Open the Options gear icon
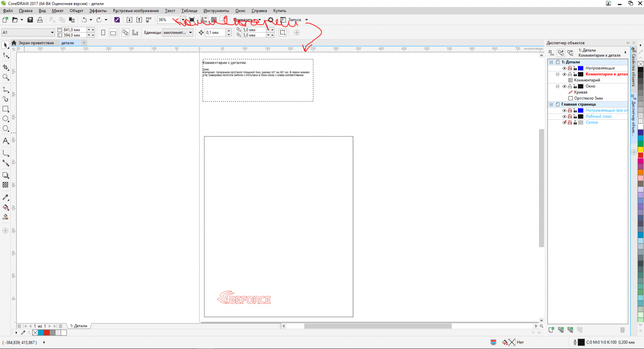The image size is (644, 349). click(270, 20)
